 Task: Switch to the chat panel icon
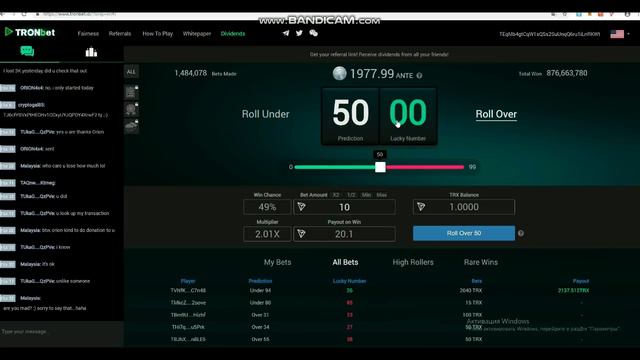27,51
